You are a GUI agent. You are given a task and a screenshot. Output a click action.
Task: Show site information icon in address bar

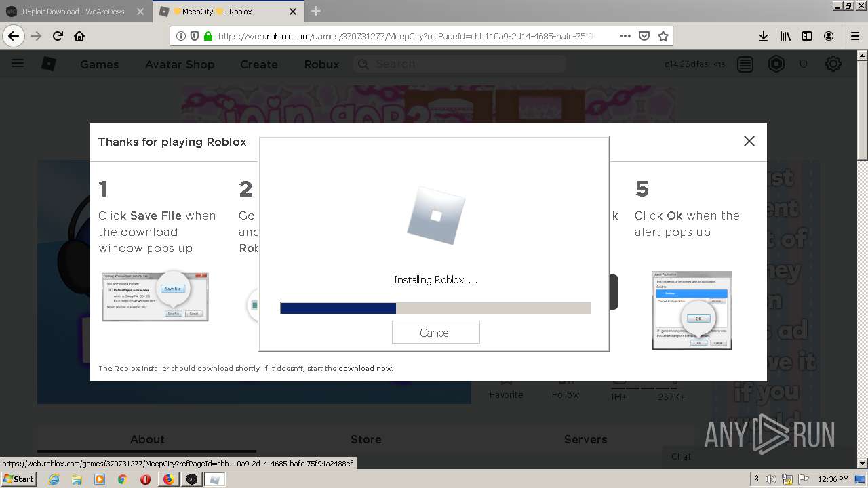coord(181,36)
